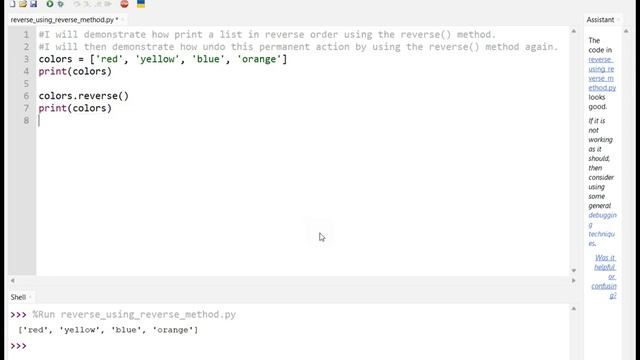This screenshot has width=640, height=360.
Task: Click the editor horizontal scrollbar right arrow
Action: point(573,280)
